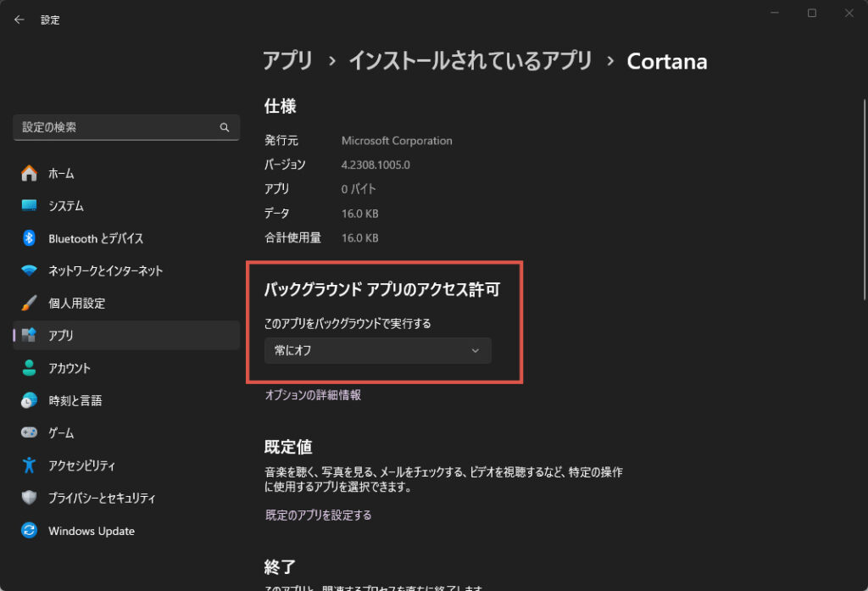Click the Windows Update sync icon
Viewport: 868px width, 591px height.
[x=30, y=531]
